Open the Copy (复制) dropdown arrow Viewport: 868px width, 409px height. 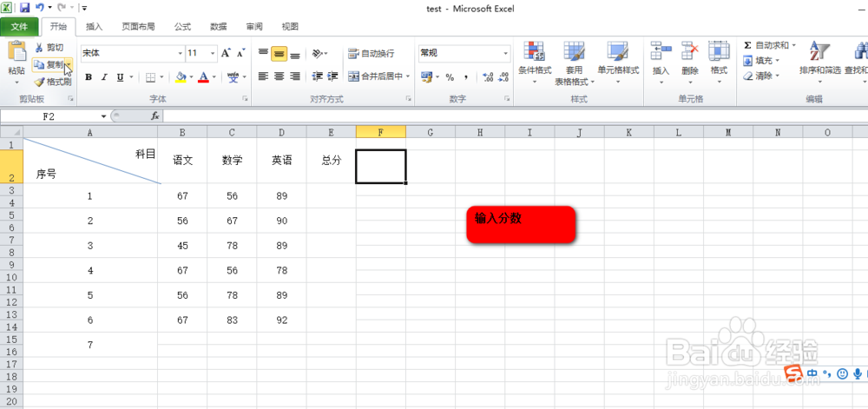[68, 65]
